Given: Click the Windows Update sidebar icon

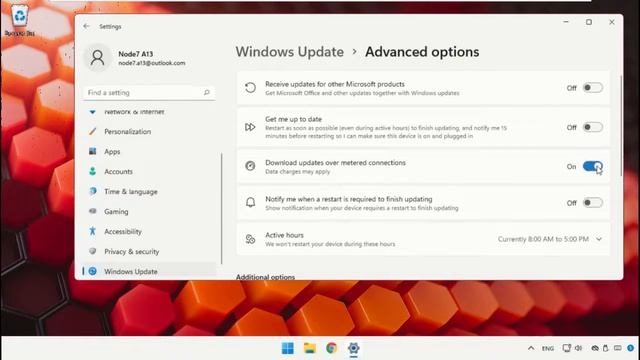Looking at the screenshot, I should (x=93, y=271).
